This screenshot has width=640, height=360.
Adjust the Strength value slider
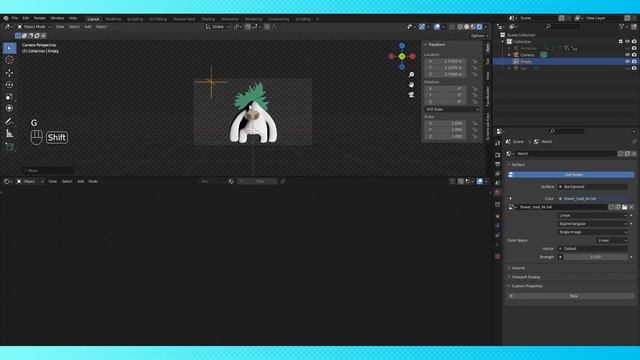coord(596,257)
